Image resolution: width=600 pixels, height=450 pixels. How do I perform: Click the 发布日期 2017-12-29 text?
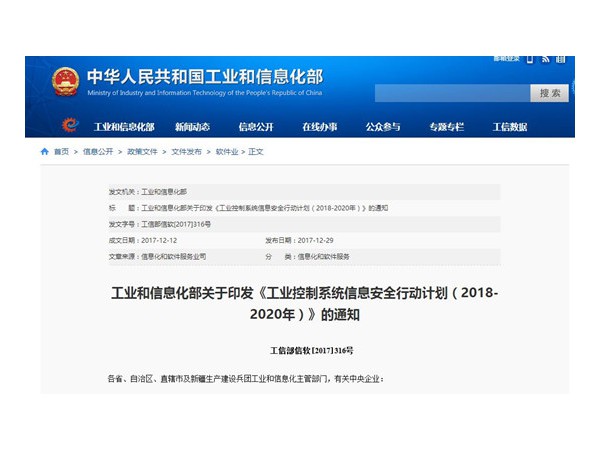point(299,240)
